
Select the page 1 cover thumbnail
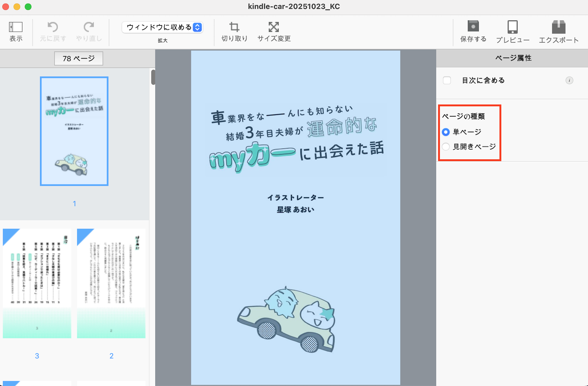[x=74, y=131]
